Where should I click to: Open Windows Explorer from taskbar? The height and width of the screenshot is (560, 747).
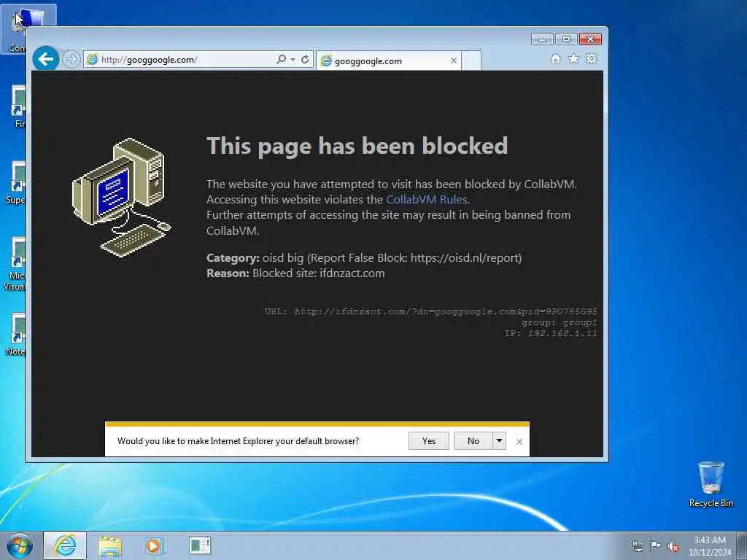[x=111, y=545]
